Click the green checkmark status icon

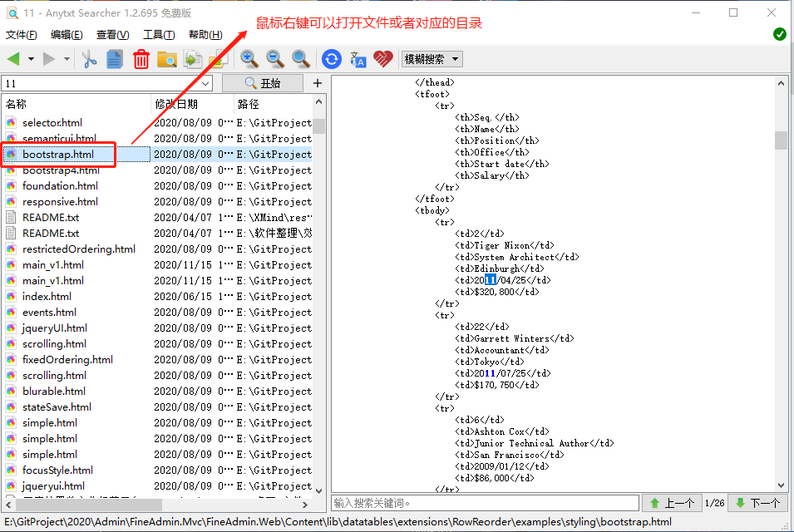click(780, 34)
